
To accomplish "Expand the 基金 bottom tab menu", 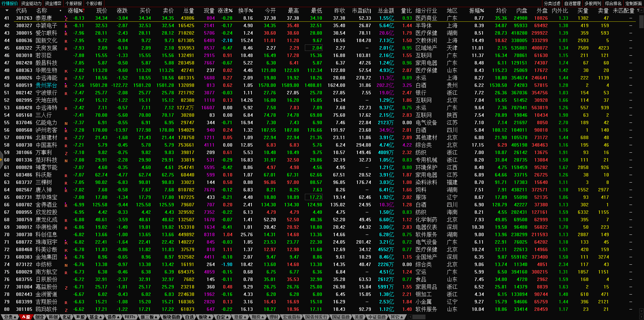I will tap(95, 317).
